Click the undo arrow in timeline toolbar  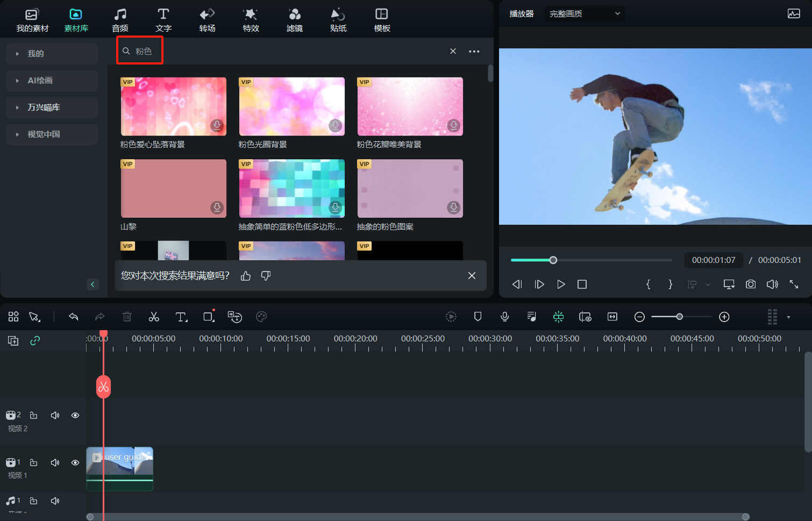74,317
